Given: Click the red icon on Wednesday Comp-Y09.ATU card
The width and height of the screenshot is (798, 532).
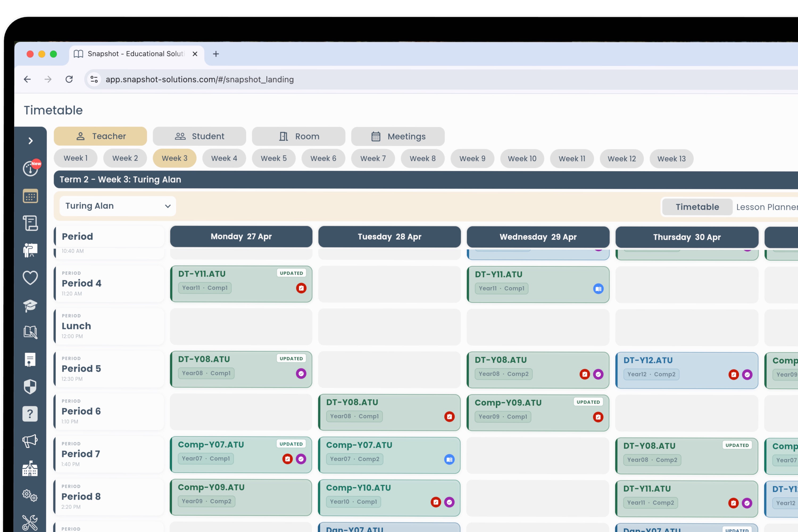Looking at the screenshot, I should coord(598,417).
